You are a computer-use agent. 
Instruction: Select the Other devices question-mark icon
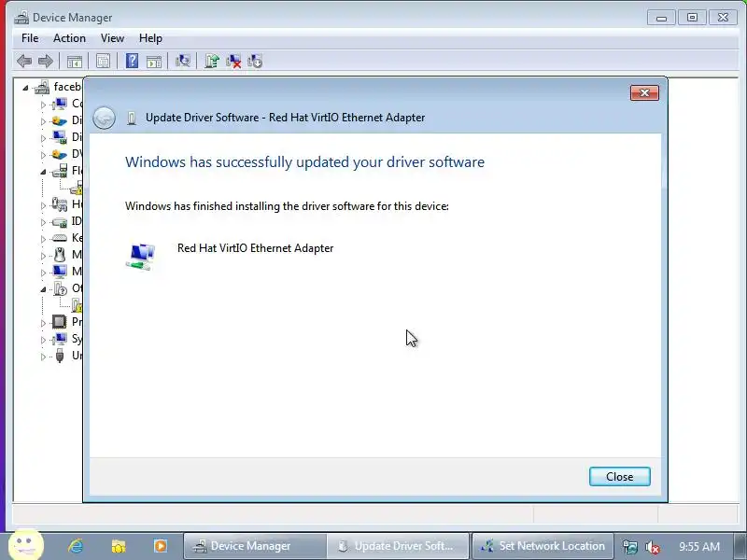(60, 288)
